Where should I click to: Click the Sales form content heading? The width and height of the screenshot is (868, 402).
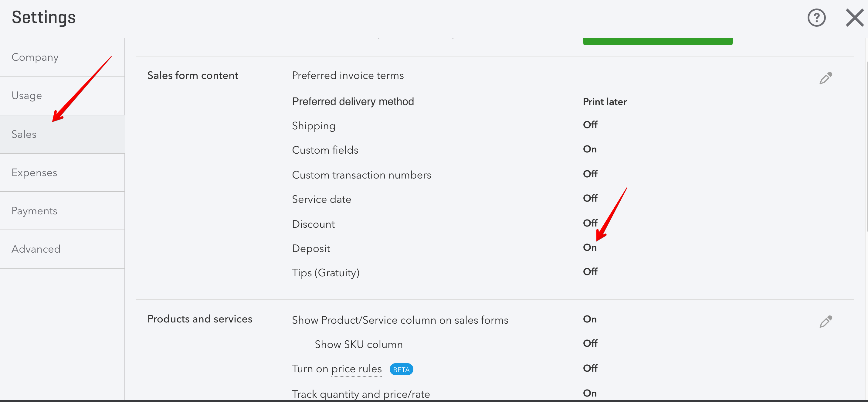[x=193, y=76]
